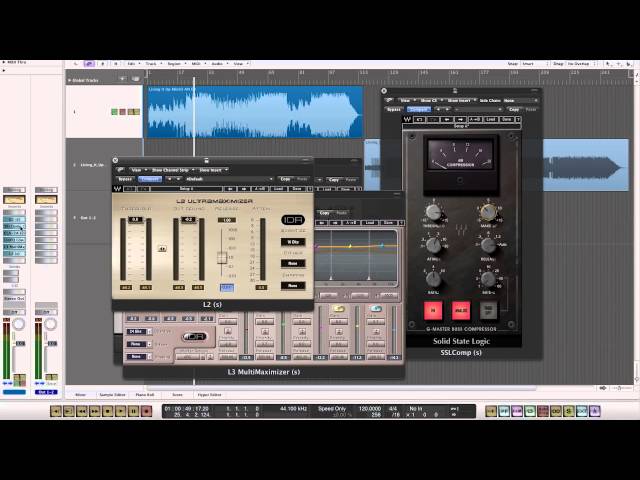Open the Piano Roll tab
This screenshot has height=480, width=640.
[144, 395]
